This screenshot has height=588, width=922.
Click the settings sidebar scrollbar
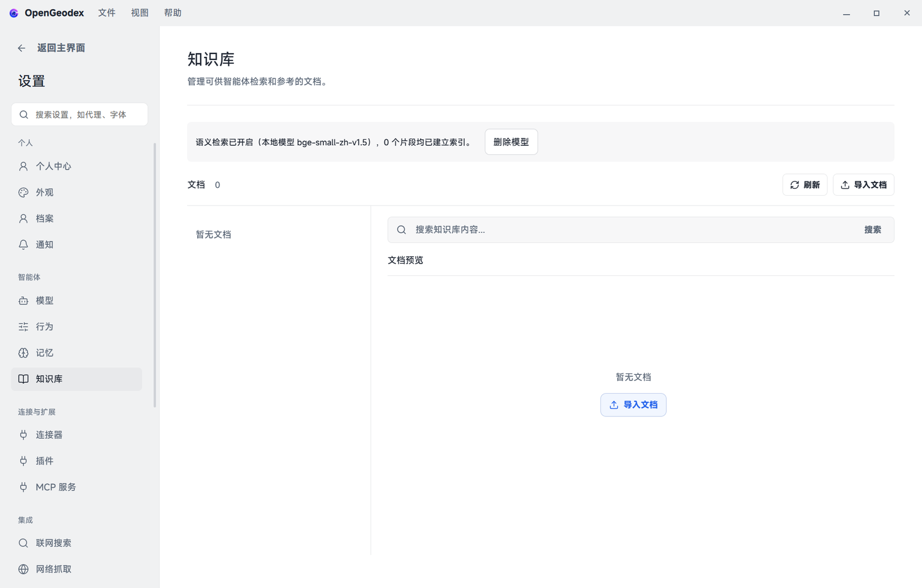(x=154, y=275)
